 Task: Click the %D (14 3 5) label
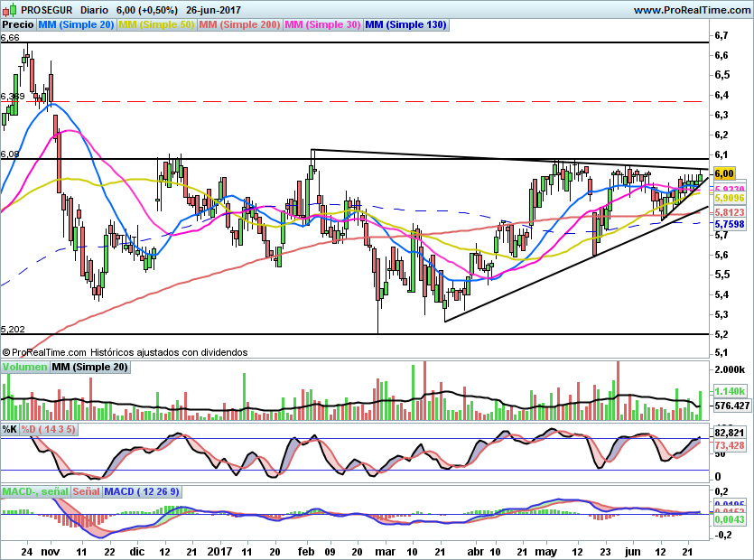coord(48,429)
